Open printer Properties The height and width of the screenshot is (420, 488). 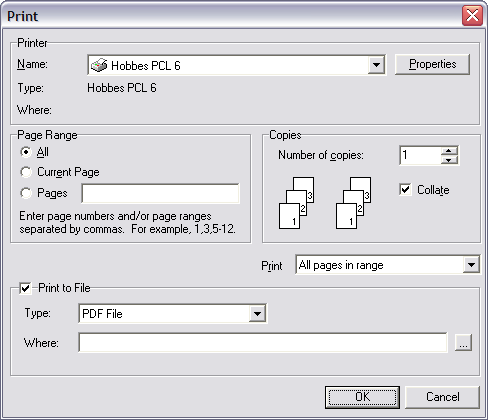pos(432,64)
